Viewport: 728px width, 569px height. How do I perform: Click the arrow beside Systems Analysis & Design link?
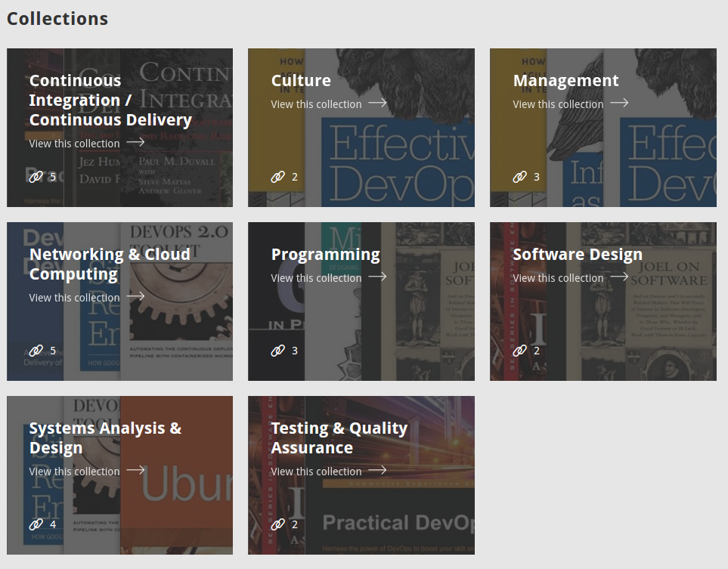pos(135,470)
